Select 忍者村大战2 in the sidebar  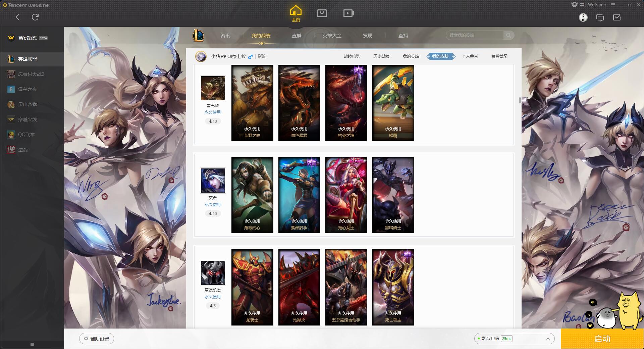point(32,74)
